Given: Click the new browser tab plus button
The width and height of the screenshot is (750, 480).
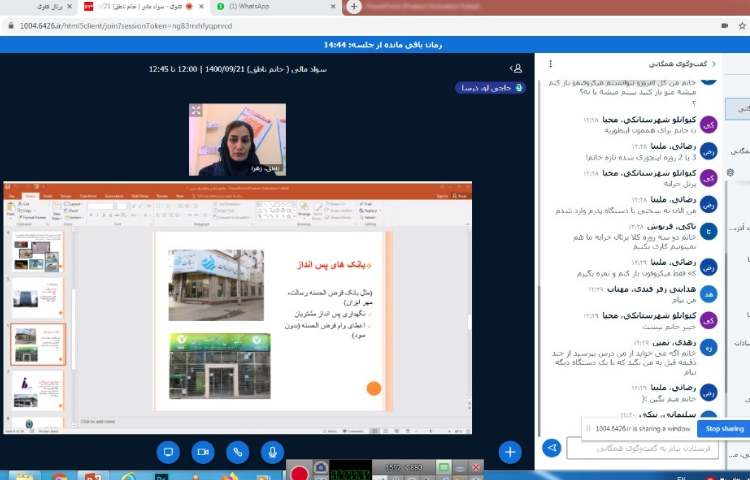Looking at the screenshot, I should click(353, 7).
